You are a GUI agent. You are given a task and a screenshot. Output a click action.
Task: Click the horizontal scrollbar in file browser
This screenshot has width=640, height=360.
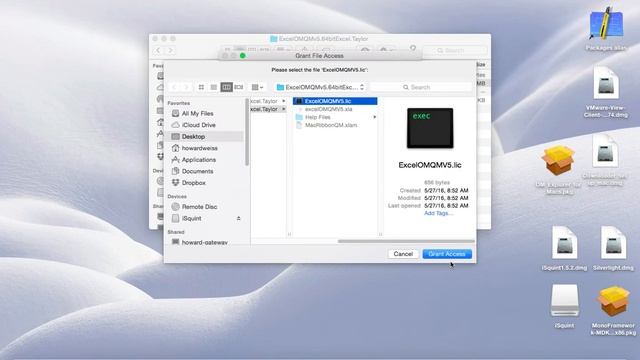[x=406, y=241]
